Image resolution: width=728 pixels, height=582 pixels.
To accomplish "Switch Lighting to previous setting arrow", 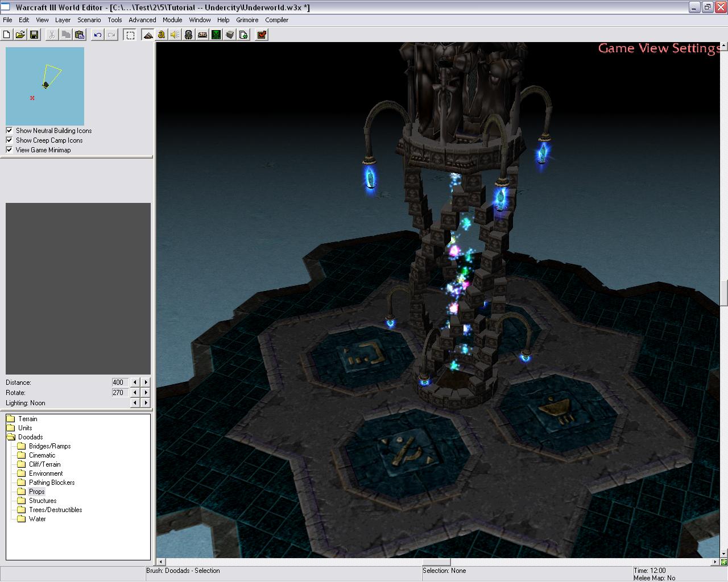I will (135, 403).
